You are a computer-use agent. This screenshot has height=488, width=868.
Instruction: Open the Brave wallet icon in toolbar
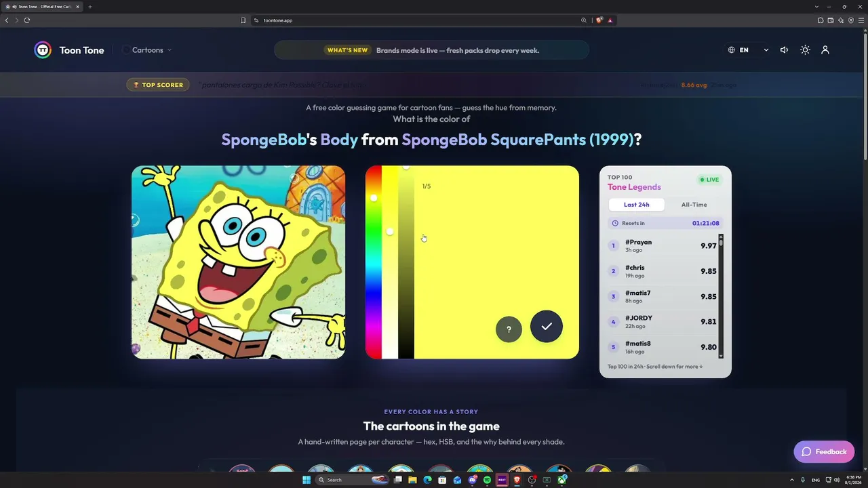point(831,20)
